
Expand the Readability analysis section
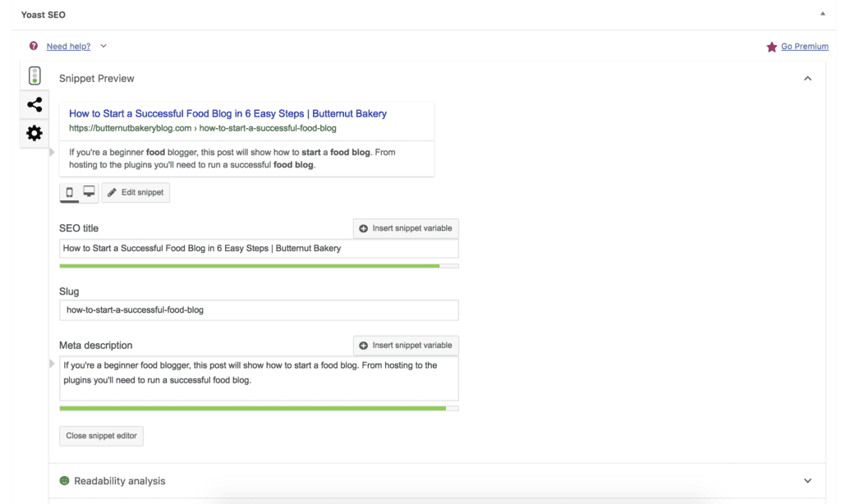tap(808, 481)
